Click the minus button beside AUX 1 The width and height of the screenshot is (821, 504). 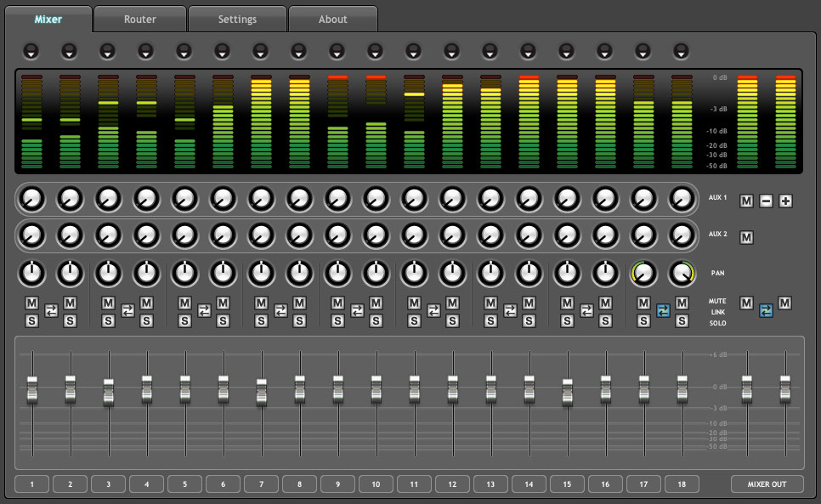766,201
